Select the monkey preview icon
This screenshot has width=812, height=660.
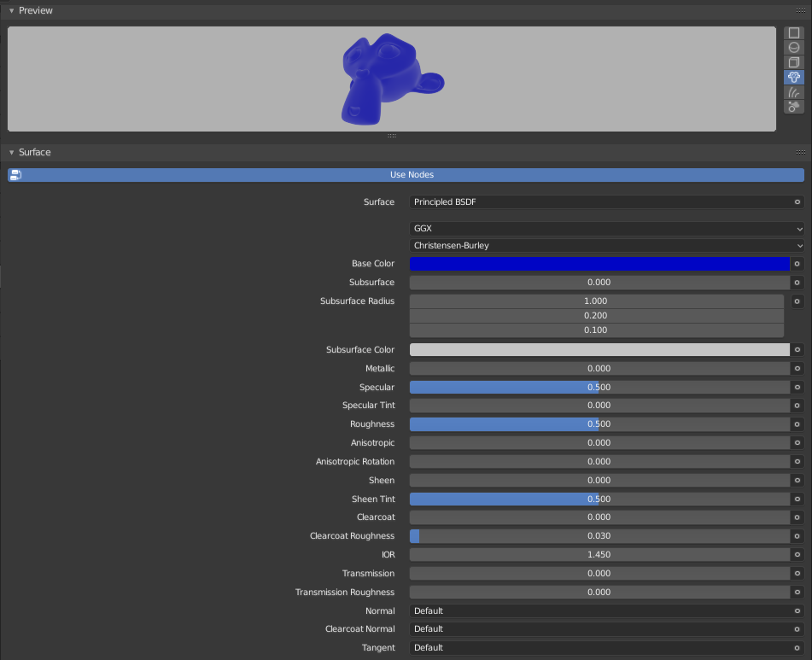point(793,77)
